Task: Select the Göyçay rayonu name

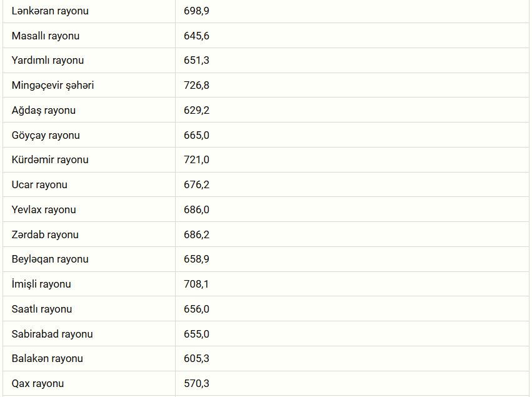Action: [x=46, y=136]
